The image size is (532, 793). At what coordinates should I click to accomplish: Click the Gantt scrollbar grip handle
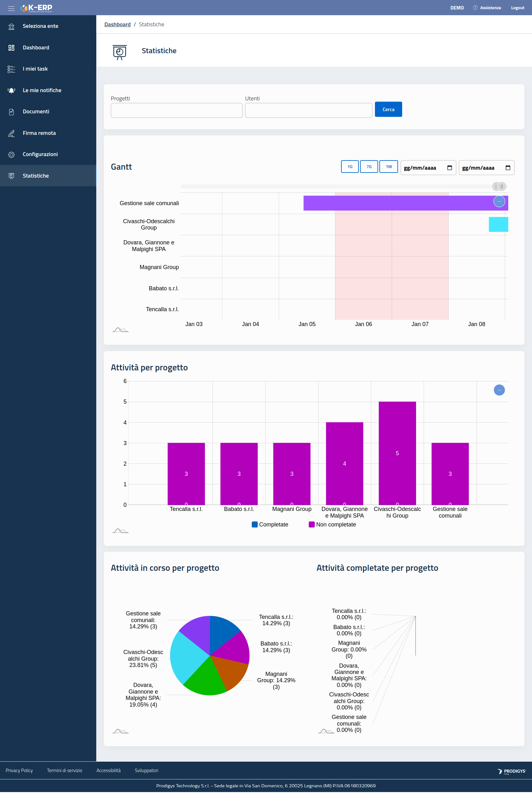(x=502, y=186)
